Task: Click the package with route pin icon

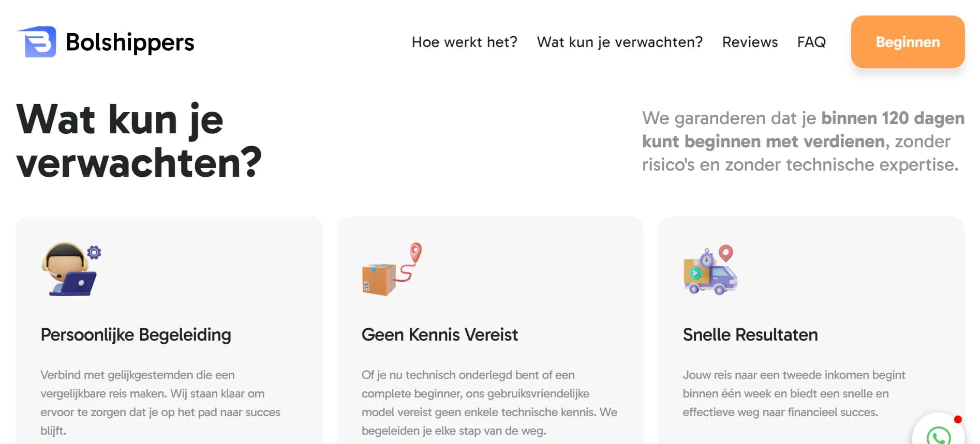Action: (392, 269)
